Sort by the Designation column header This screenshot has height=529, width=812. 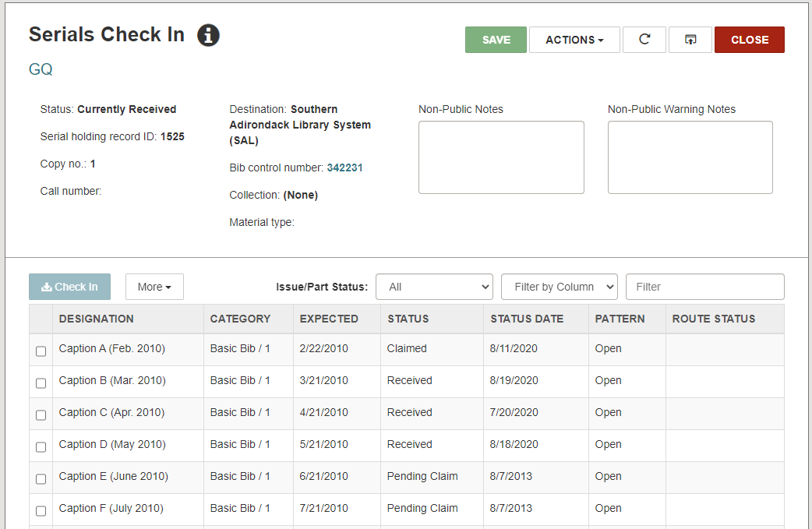click(x=97, y=319)
